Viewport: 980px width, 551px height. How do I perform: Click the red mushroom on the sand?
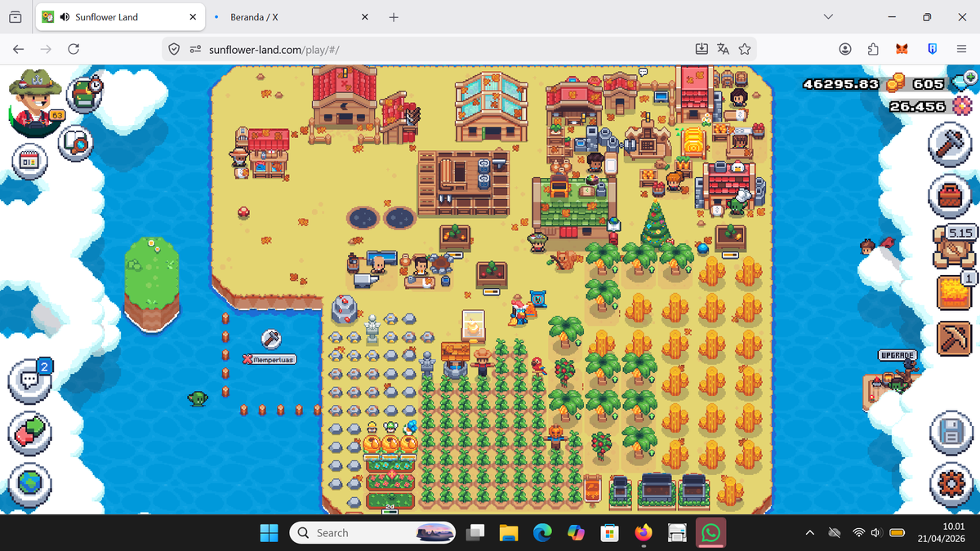(x=243, y=212)
